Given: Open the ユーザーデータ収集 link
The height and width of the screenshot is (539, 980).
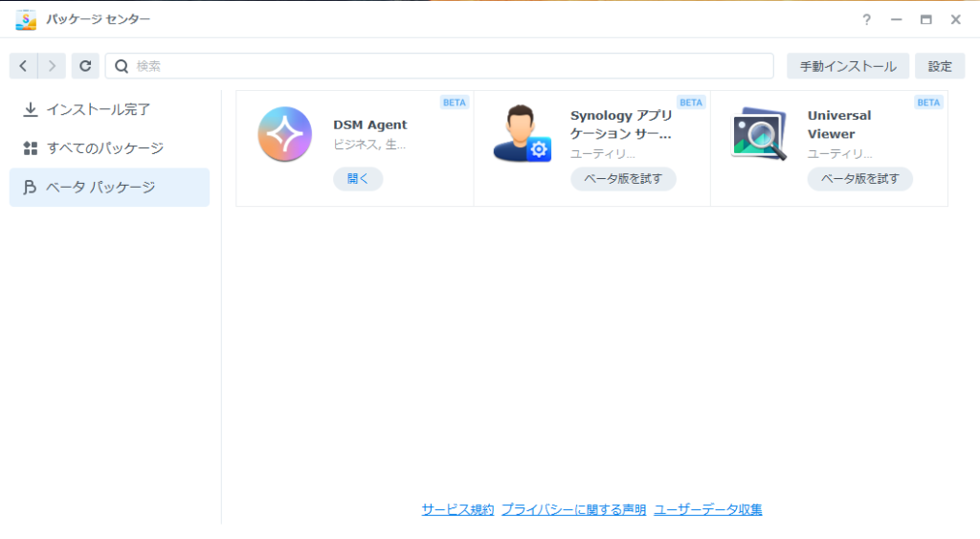Looking at the screenshot, I should pyautogui.click(x=708, y=509).
